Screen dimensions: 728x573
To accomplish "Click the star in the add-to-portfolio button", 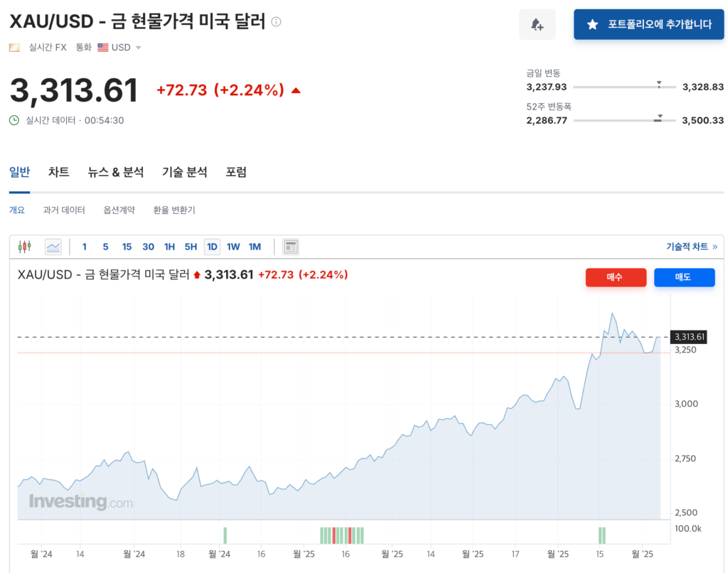I will tap(592, 24).
